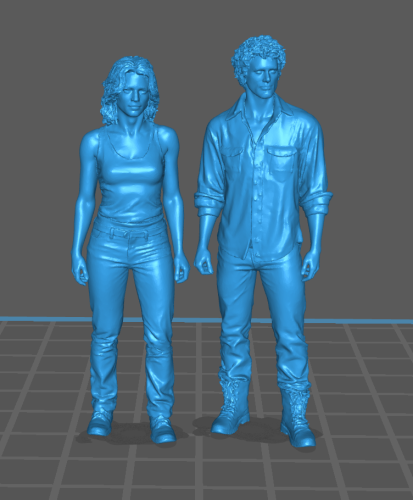Click the female figure's belt buckle

[x=128, y=233]
